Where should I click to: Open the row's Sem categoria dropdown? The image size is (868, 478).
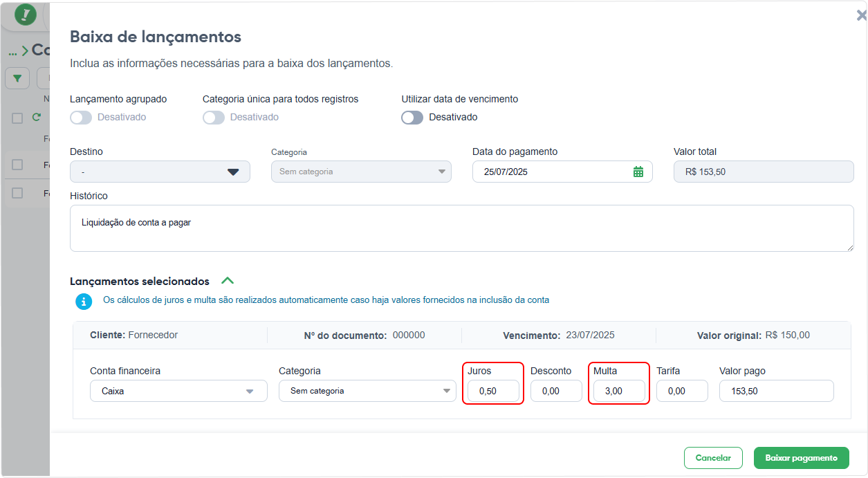(367, 391)
